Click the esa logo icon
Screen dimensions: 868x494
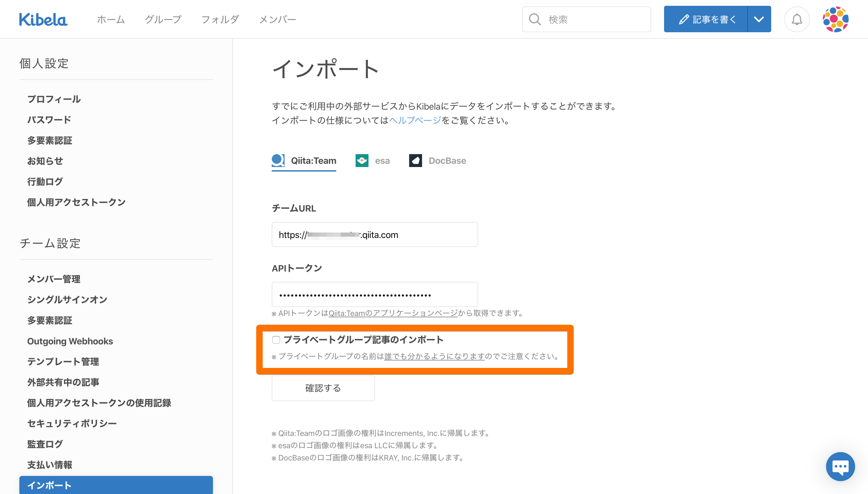point(361,161)
